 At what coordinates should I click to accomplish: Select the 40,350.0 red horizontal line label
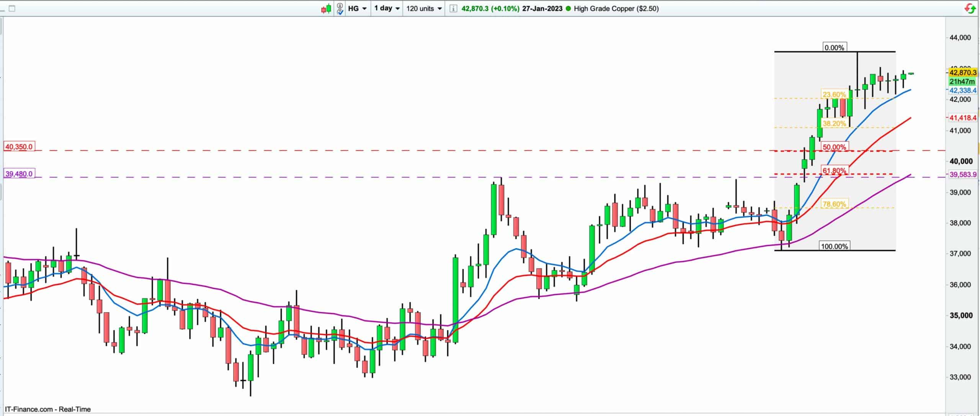coord(19,146)
